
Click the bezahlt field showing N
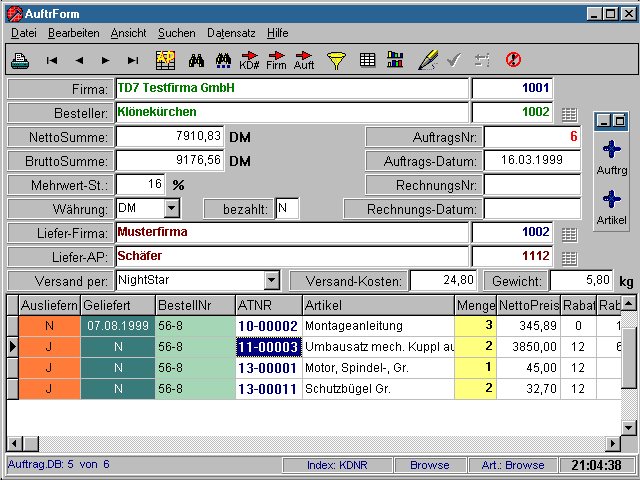[x=286, y=208]
